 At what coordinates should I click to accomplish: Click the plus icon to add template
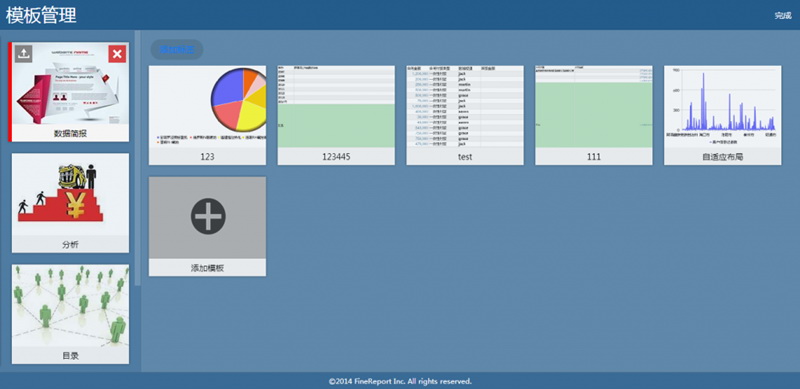click(x=208, y=216)
